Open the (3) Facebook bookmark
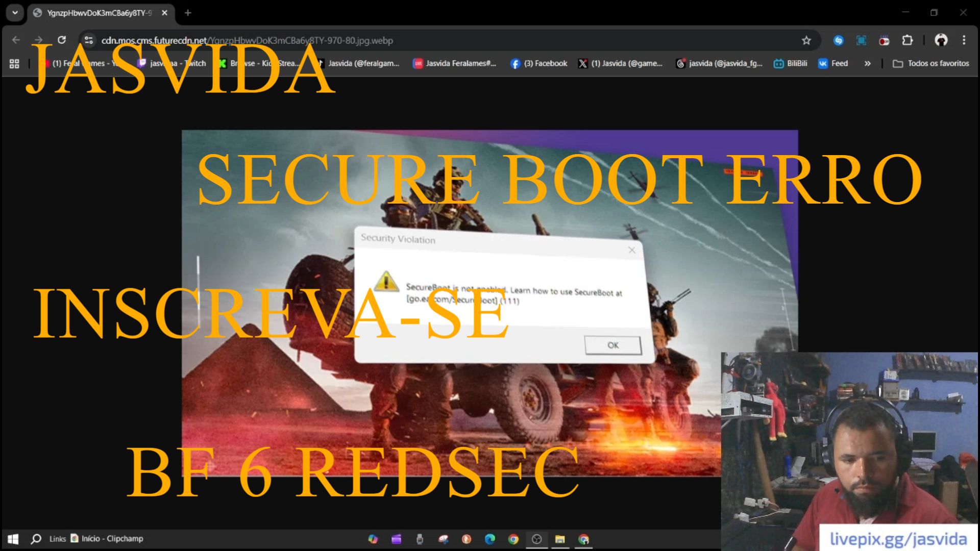This screenshot has width=980, height=551. click(x=539, y=64)
